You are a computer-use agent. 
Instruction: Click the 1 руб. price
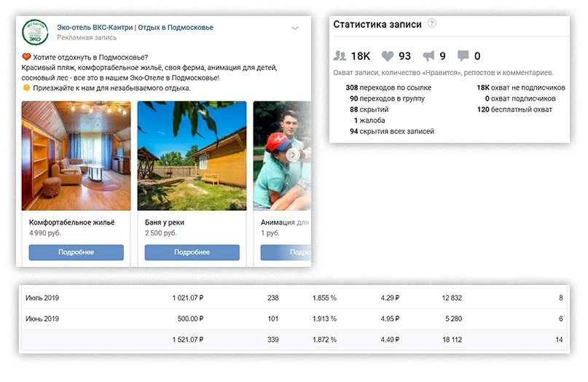coord(270,233)
